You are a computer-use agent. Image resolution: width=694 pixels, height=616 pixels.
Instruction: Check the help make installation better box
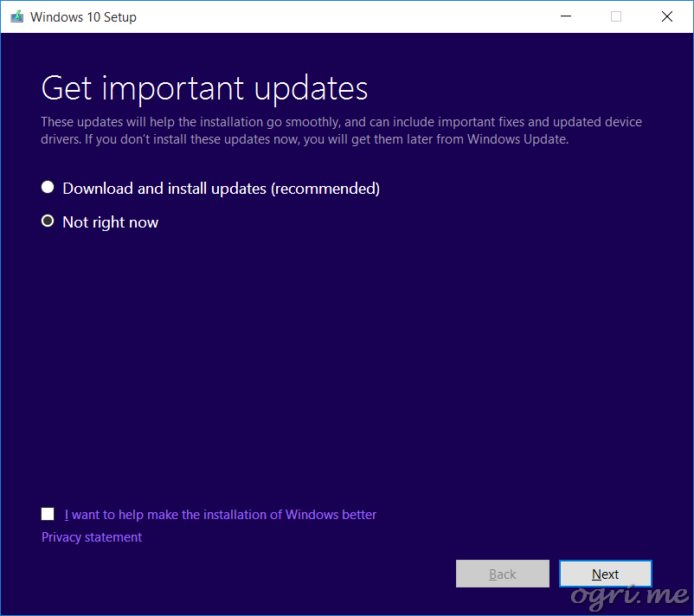click(x=48, y=514)
